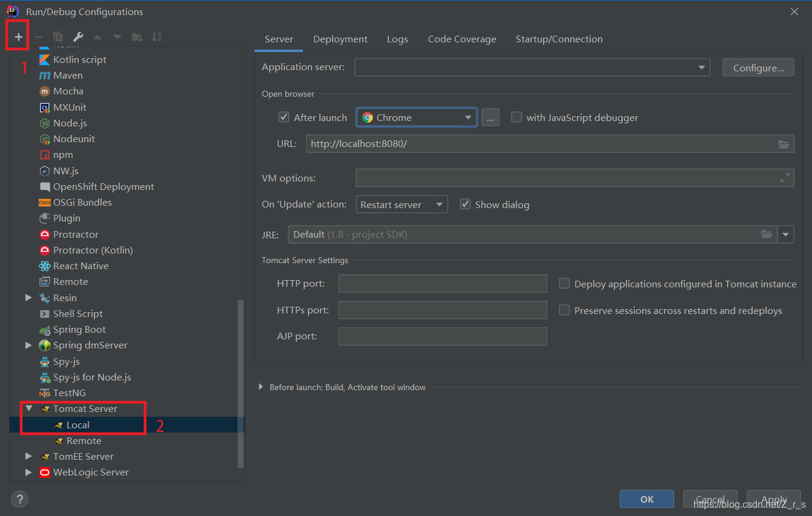Select Protractor (Kotlin) entry

tap(93, 250)
